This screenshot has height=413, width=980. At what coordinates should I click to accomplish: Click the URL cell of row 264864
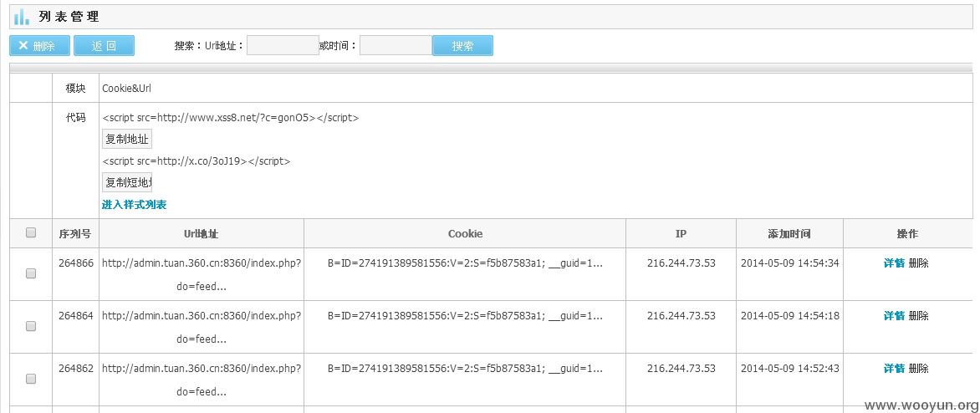(202, 327)
